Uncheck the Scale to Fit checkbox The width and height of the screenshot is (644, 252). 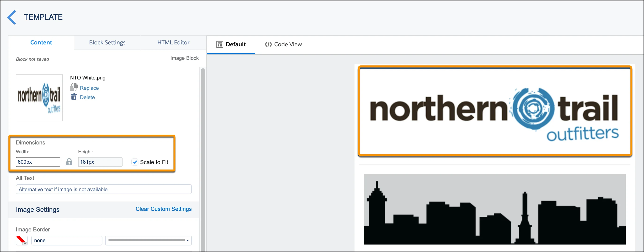135,162
